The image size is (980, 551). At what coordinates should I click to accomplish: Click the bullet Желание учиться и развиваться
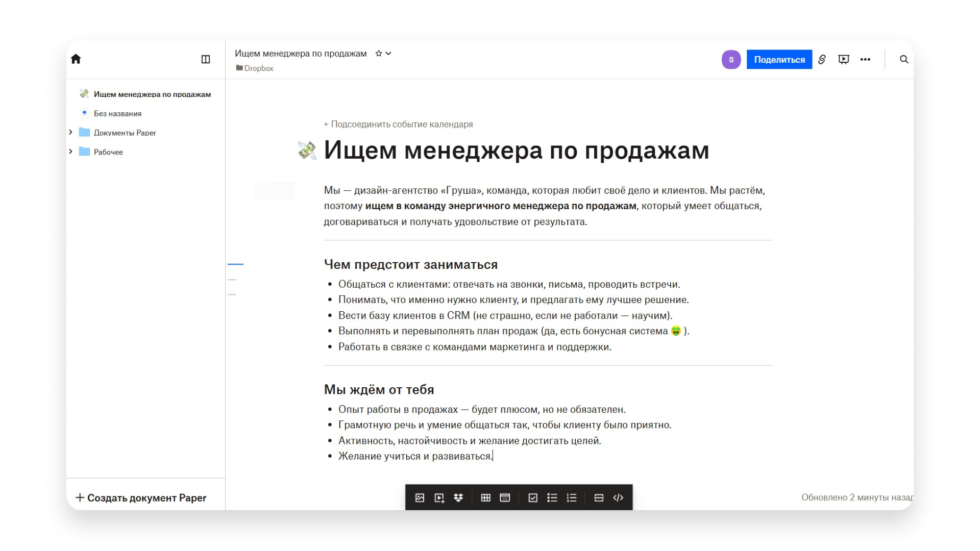415,457
